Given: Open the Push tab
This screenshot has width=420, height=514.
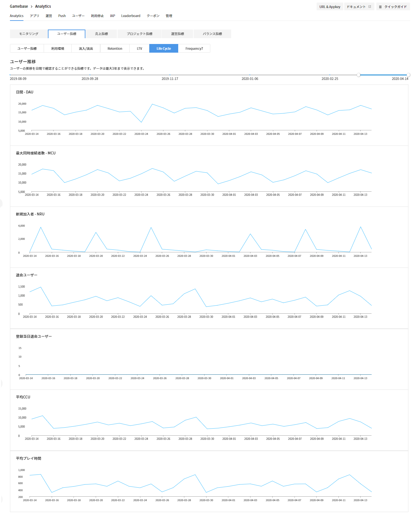Looking at the screenshot, I should [x=62, y=16].
